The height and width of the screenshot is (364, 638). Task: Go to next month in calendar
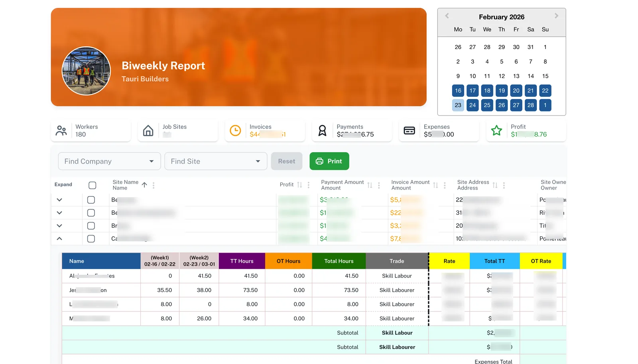click(x=556, y=16)
